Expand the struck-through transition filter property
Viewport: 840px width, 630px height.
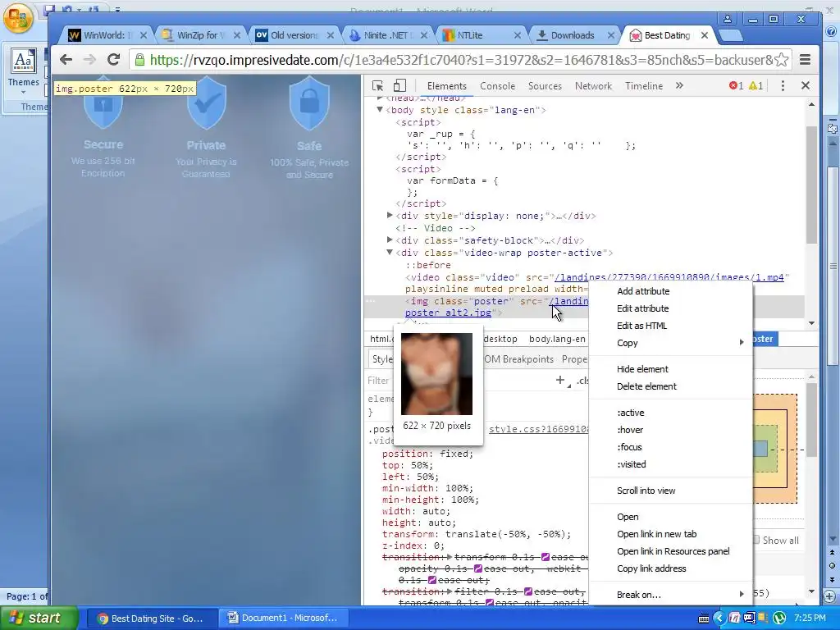tap(449, 591)
